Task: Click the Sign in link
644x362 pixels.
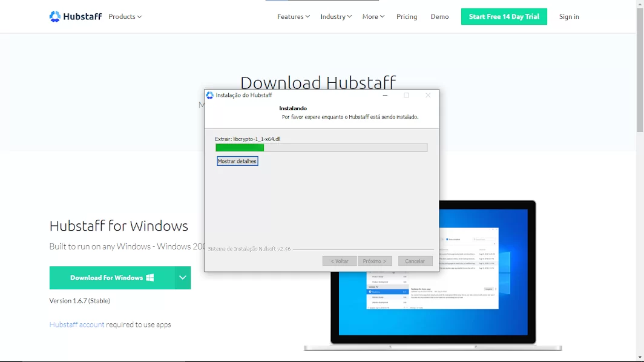Action: pos(569,16)
